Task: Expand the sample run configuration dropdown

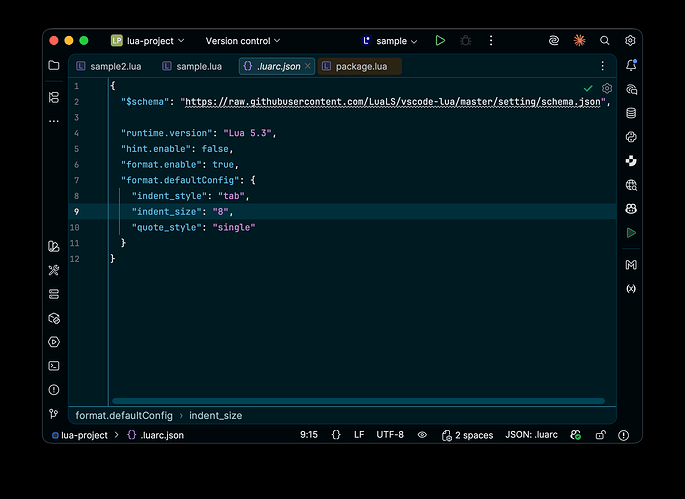Action: (x=391, y=41)
